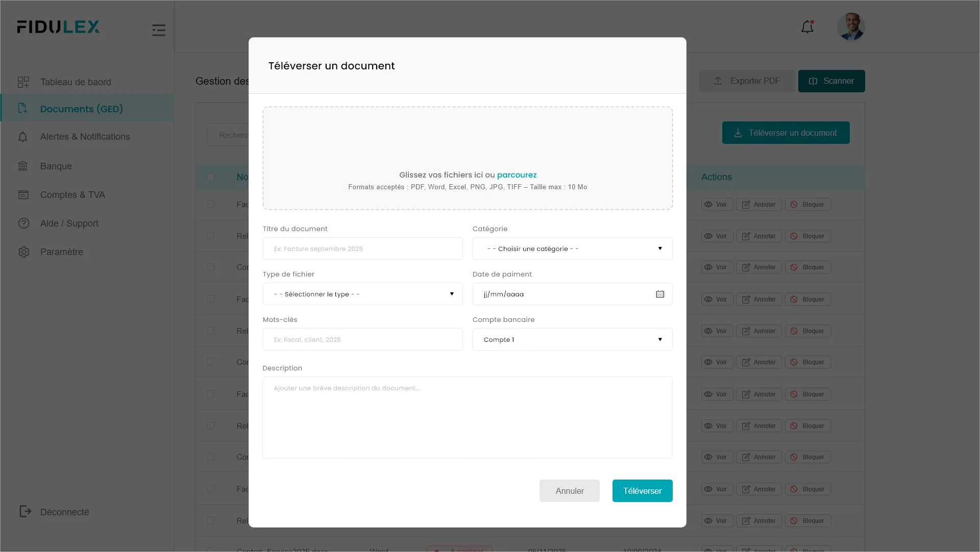Click the Paramètre gear icon

coord(23,252)
